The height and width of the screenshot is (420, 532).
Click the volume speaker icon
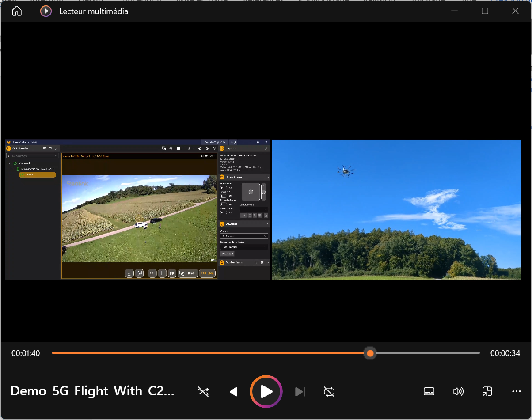458,391
